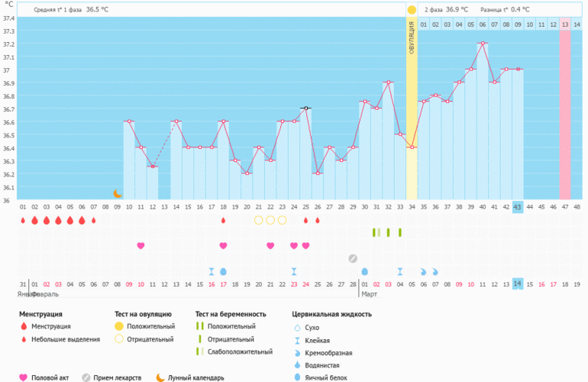Select highlighted cycle day 43 on the axis

click(517, 206)
